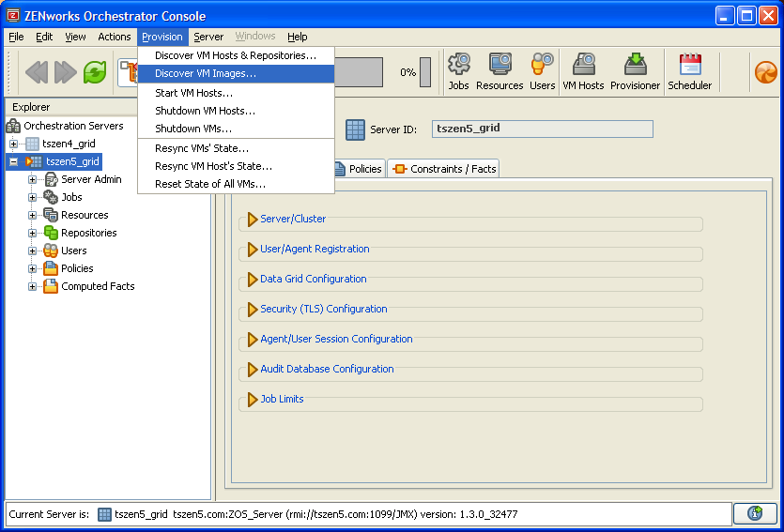The width and height of the screenshot is (784, 532).
Task: Click the Users icon in Explorer tree
Action: (x=51, y=251)
